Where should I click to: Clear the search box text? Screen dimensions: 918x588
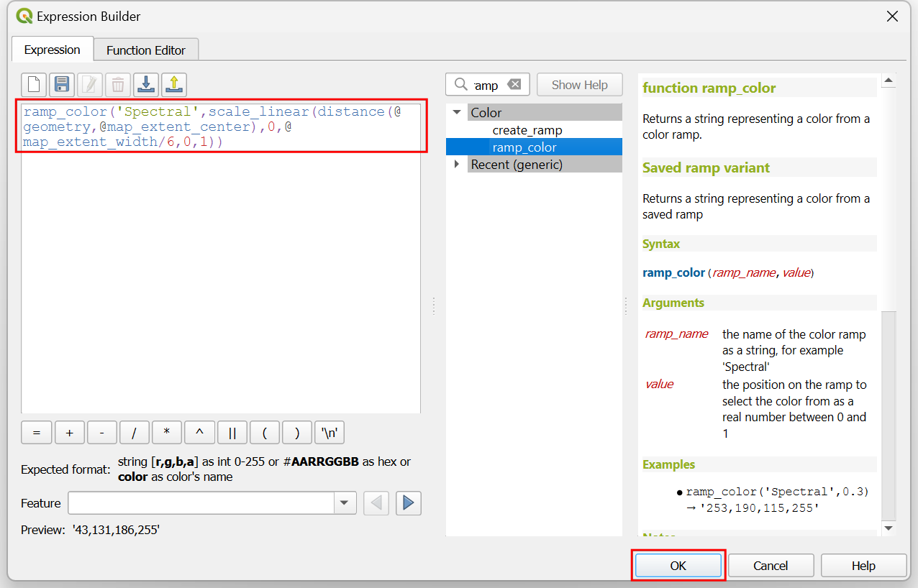514,85
